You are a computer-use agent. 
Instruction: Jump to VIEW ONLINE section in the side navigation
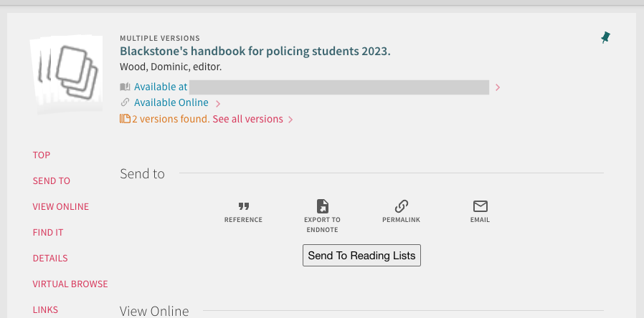61,207
